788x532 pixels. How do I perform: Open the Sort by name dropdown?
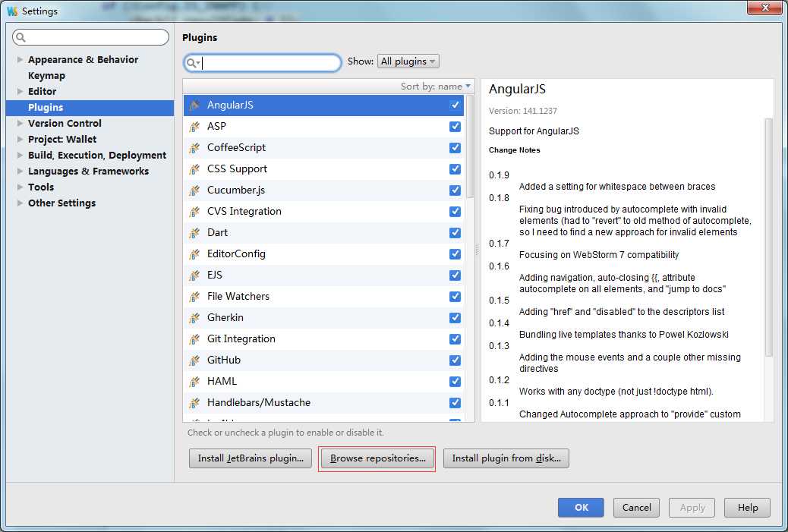click(x=436, y=87)
